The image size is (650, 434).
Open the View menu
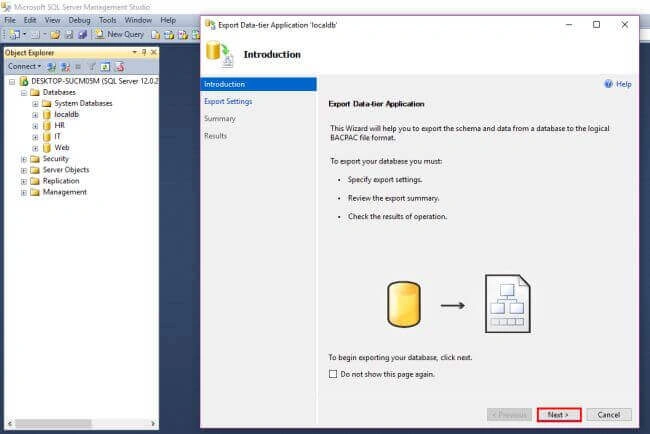tap(52, 20)
